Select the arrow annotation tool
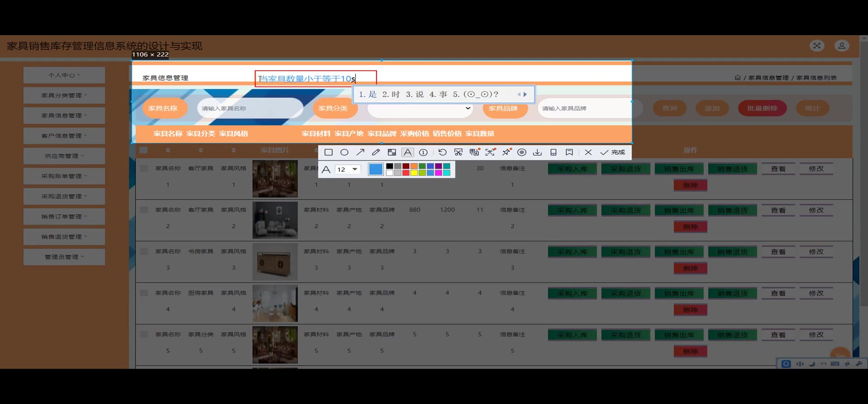 click(x=360, y=152)
